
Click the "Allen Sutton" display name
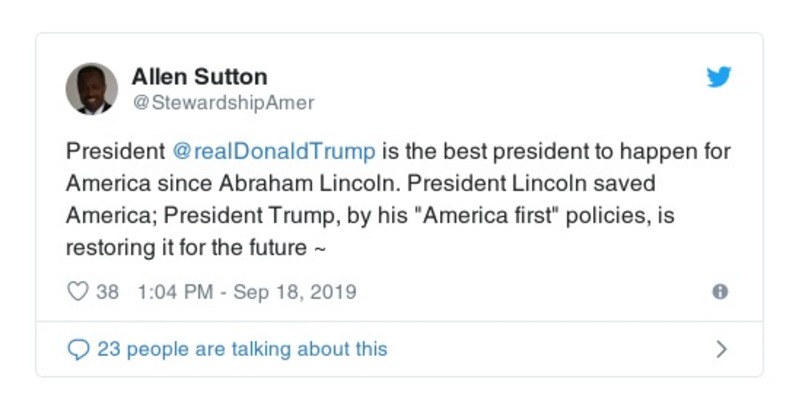coord(199,77)
